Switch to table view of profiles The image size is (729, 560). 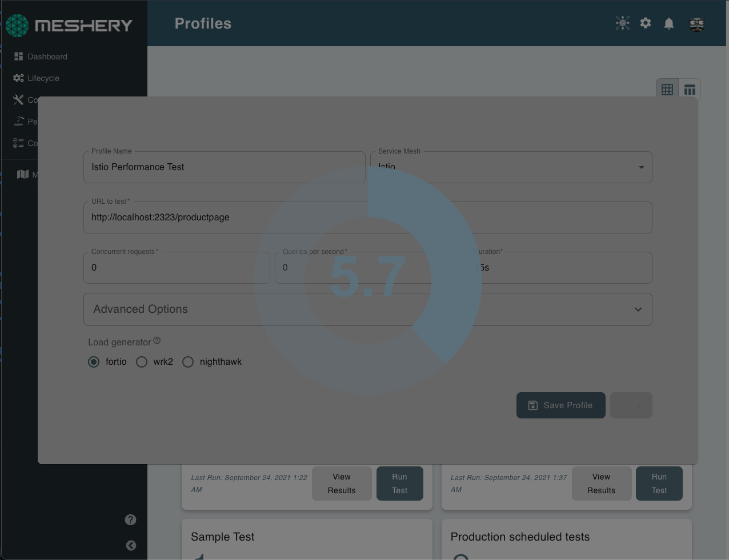coord(690,90)
